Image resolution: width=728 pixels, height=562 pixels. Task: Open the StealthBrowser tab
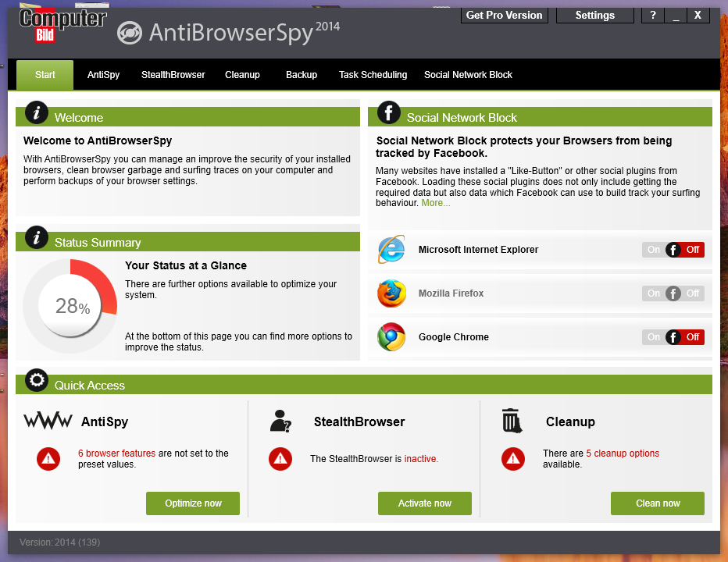pos(173,75)
